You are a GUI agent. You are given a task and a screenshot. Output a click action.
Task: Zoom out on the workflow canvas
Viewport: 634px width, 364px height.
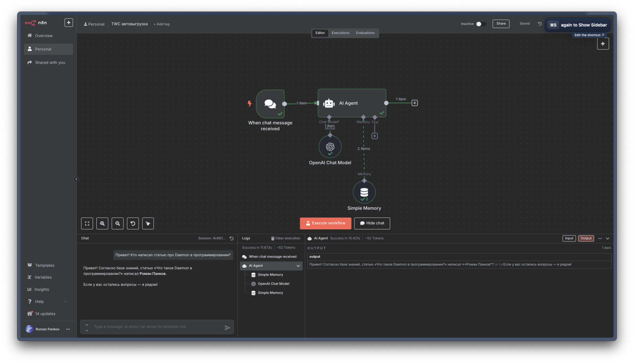click(x=117, y=223)
